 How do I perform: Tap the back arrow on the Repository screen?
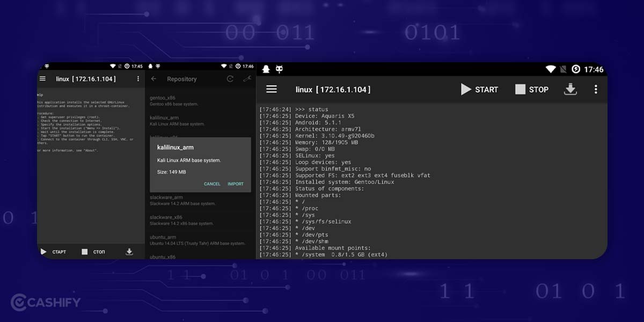pos(155,78)
